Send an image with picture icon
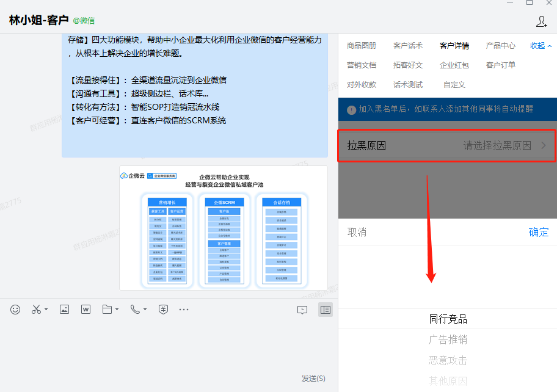The height and width of the screenshot is (392, 557). [64, 310]
